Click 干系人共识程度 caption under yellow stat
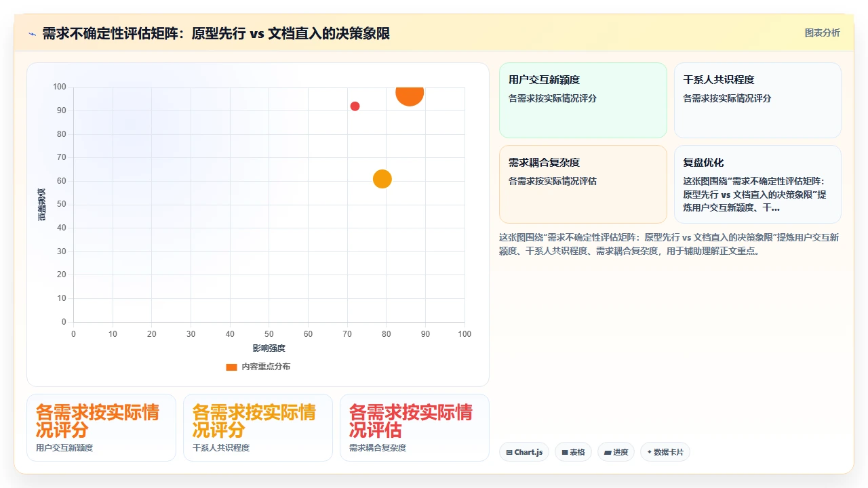 point(221,448)
